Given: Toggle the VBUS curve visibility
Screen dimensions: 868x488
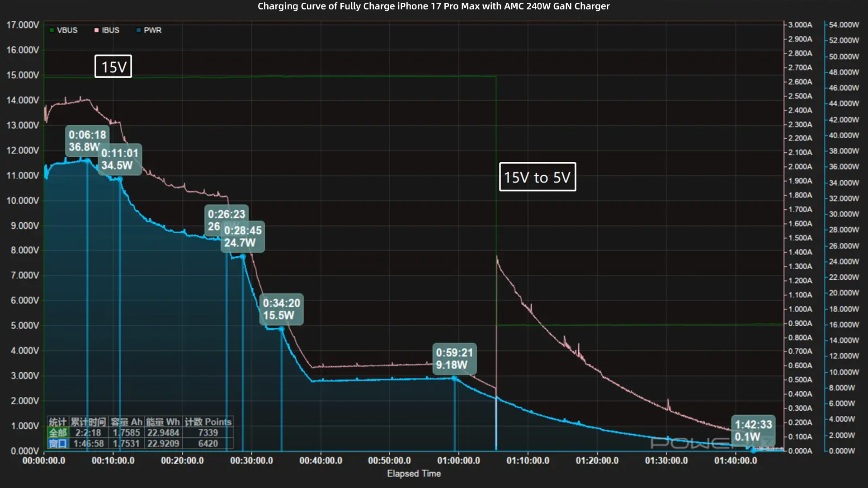Looking at the screenshot, I should click(x=67, y=30).
